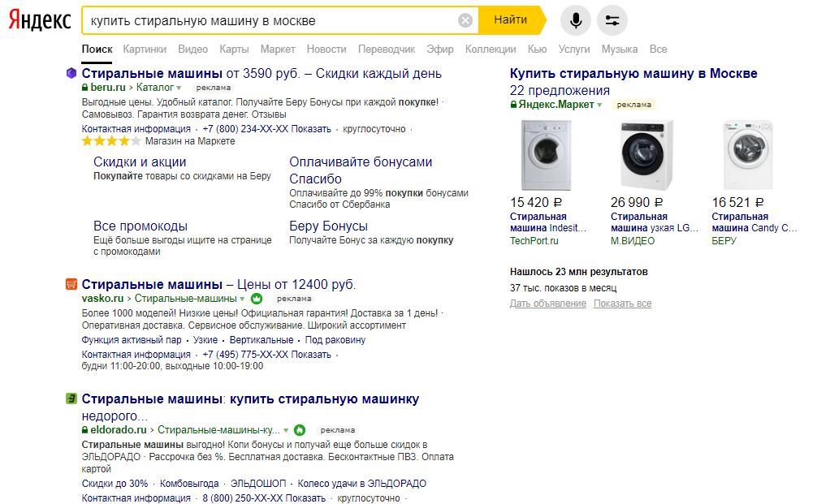The image size is (817, 504).
Task: Show all services via Все tab
Action: 658,49
